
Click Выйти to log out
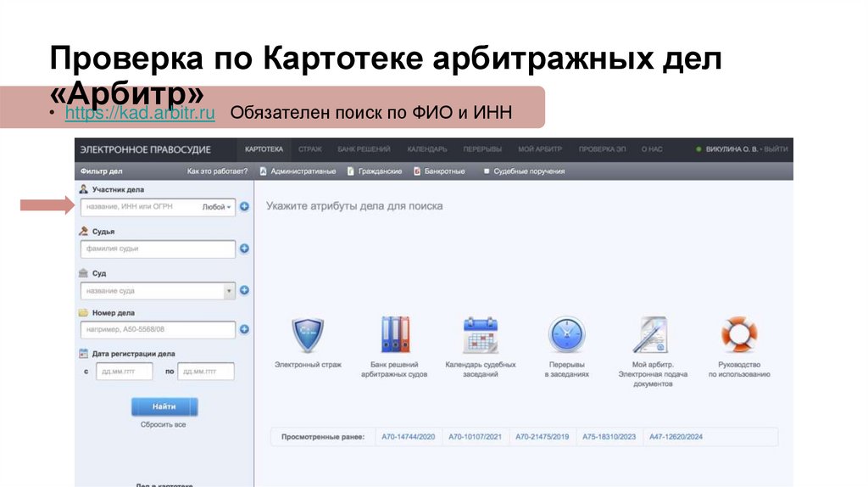click(776, 149)
